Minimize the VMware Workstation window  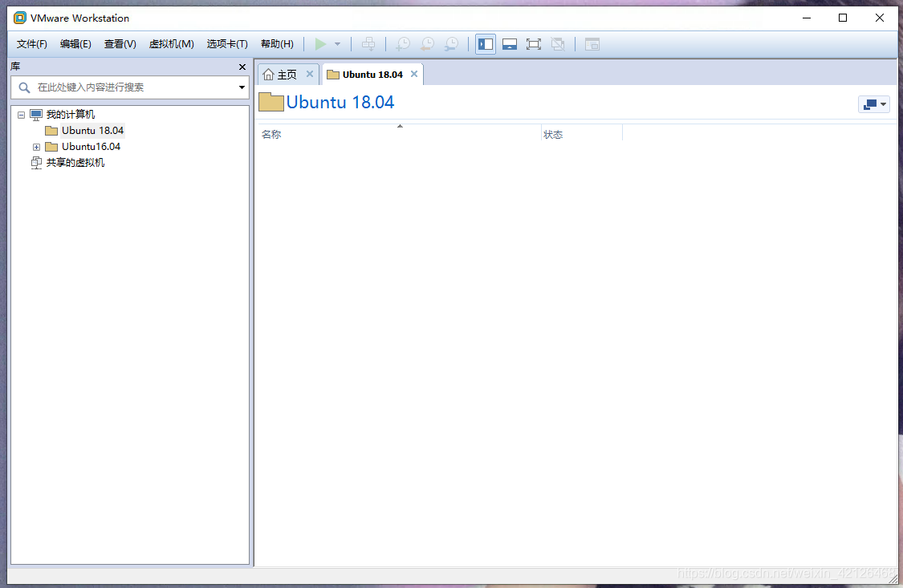[x=807, y=18]
